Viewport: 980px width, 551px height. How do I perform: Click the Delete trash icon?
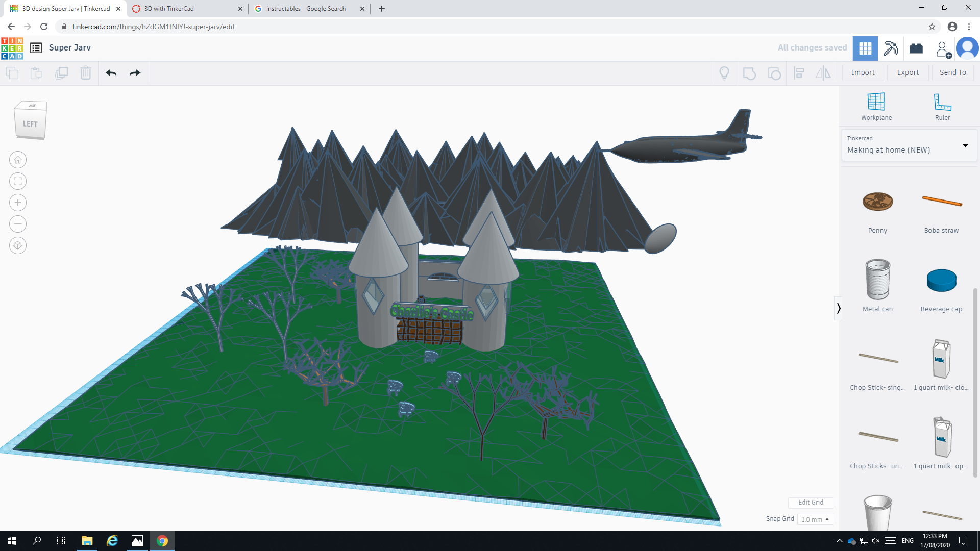point(86,73)
